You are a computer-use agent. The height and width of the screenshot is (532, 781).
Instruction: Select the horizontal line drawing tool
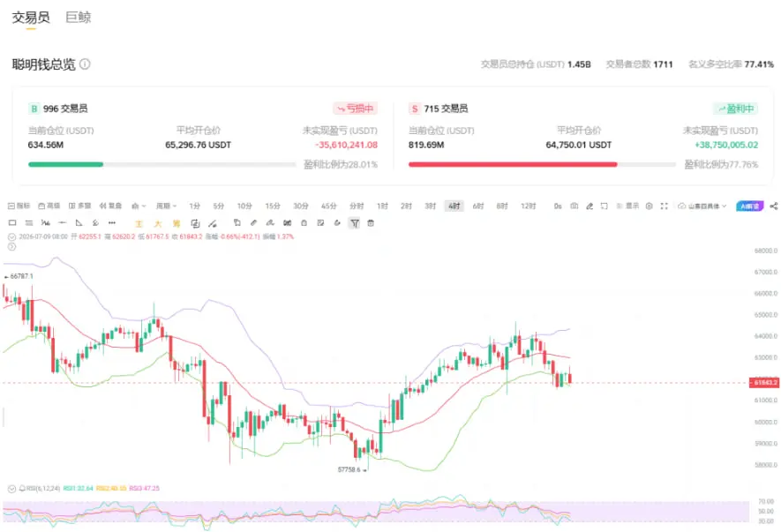(x=63, y=223)
